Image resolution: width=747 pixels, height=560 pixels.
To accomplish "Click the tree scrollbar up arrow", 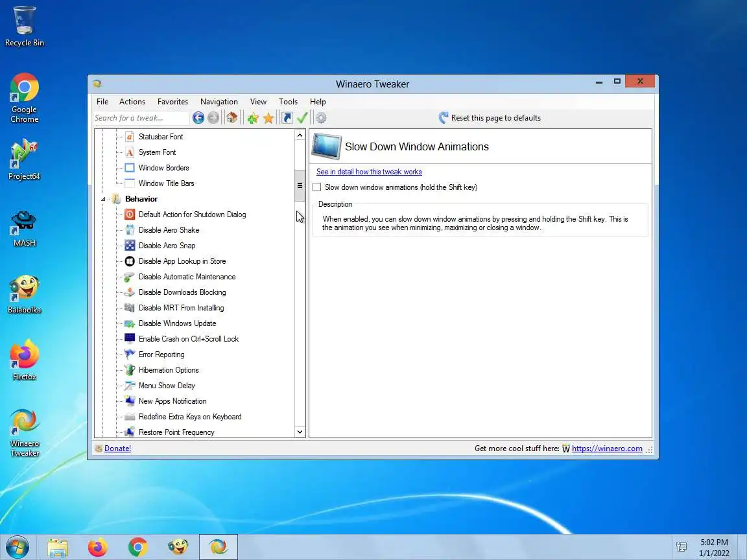I will [x=300, y=135].
